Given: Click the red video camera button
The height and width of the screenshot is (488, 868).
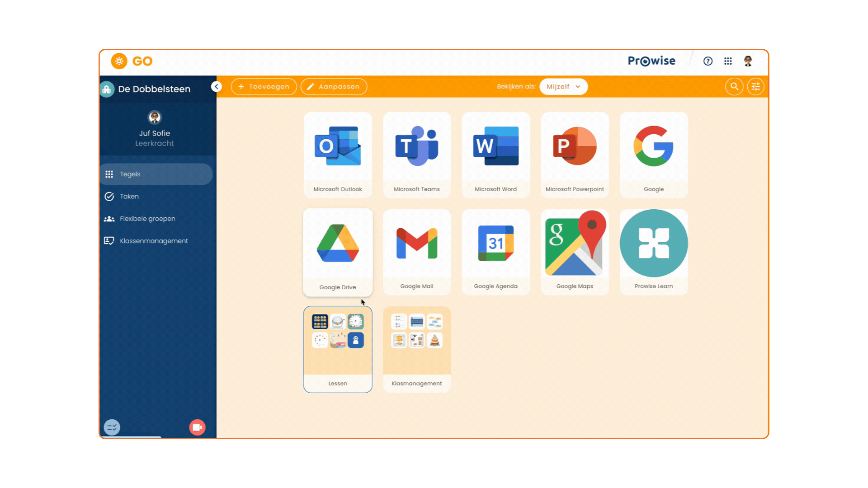Looking at the screenshot, I should click(197, 427).
